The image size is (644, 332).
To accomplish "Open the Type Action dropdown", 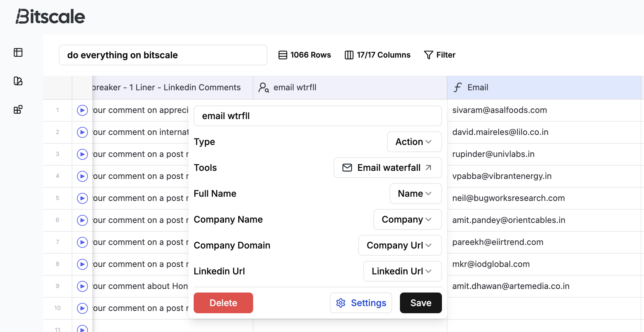I will pyautogui.click(x=414, y=142).
